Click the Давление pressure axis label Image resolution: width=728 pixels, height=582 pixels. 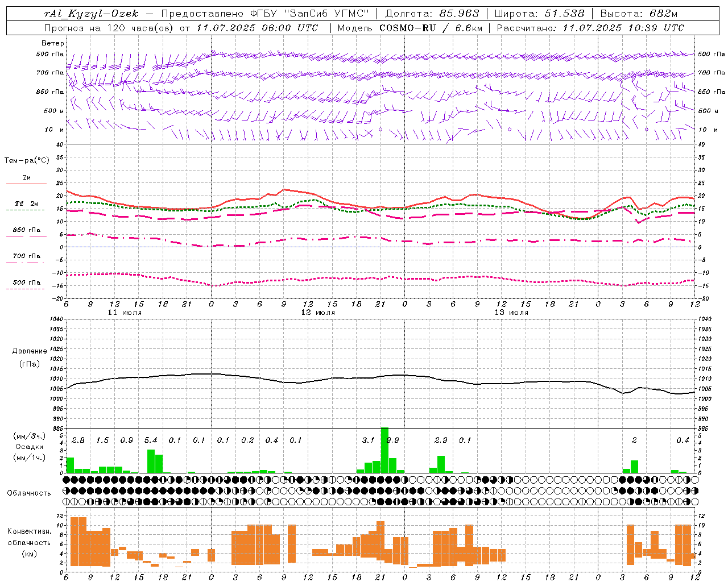(30, 351)
